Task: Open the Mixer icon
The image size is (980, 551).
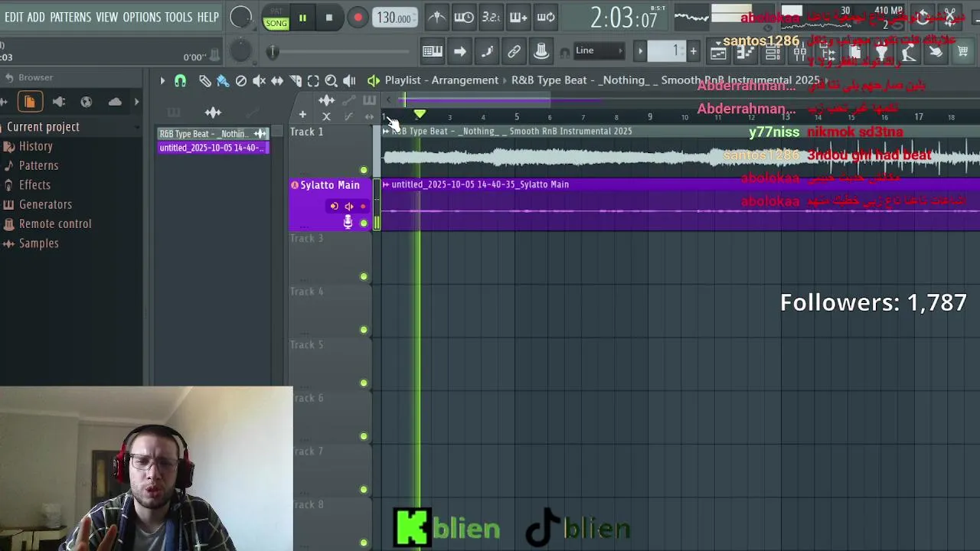Action: click(x=800, y=52)
